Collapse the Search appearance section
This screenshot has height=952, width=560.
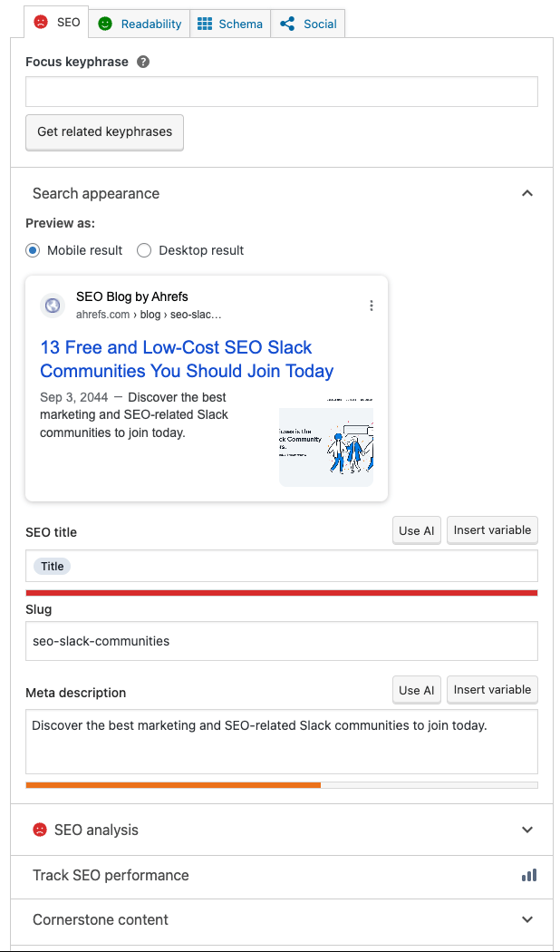pos(527,193)
